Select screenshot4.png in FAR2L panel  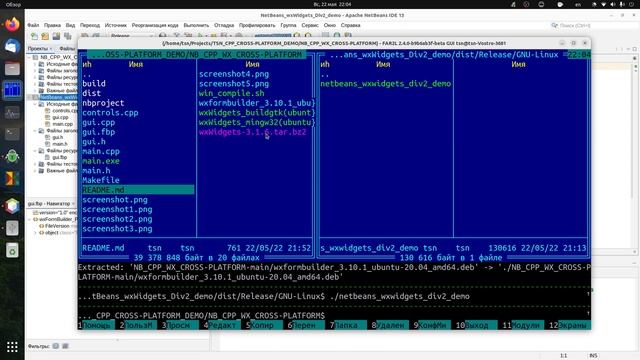[234, 74]
